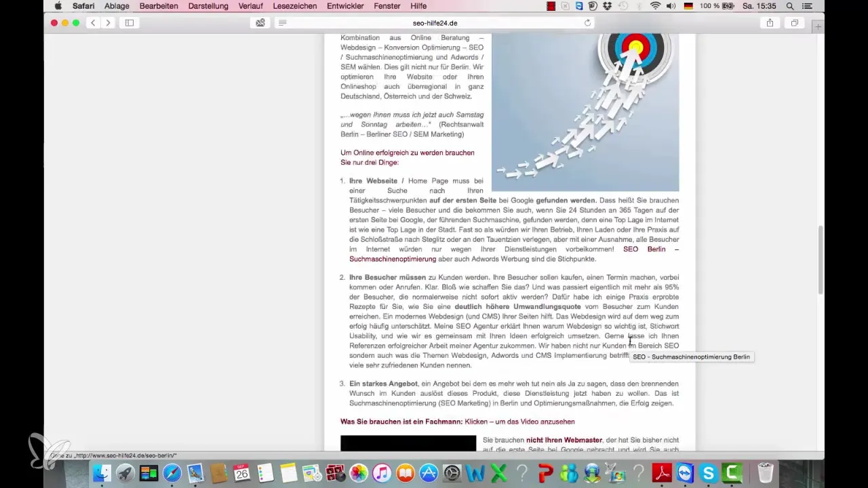Open the volume control in menu bar
This screenshot has width=868, height=488.
672,6
